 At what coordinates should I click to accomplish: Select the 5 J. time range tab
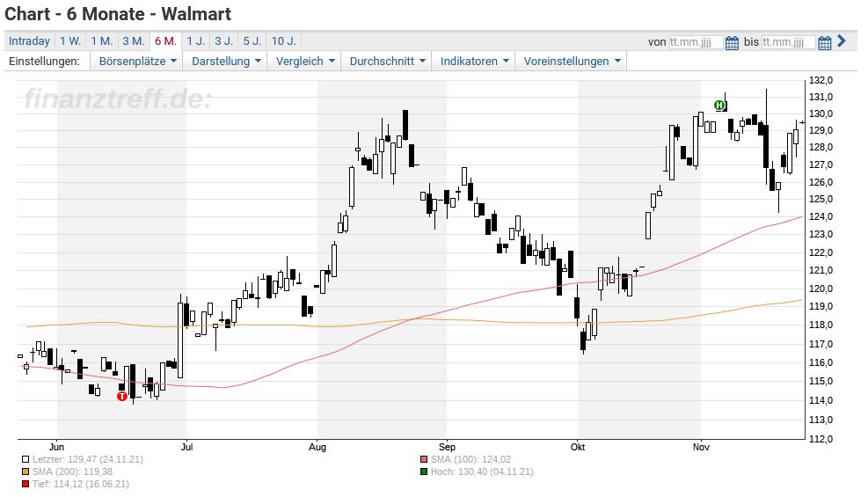pyautogui.click(x=252, y=41)
